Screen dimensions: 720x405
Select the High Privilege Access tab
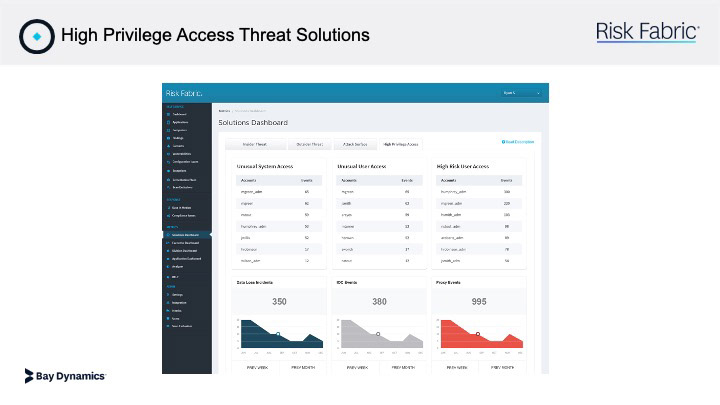click(x=400, y=144)
